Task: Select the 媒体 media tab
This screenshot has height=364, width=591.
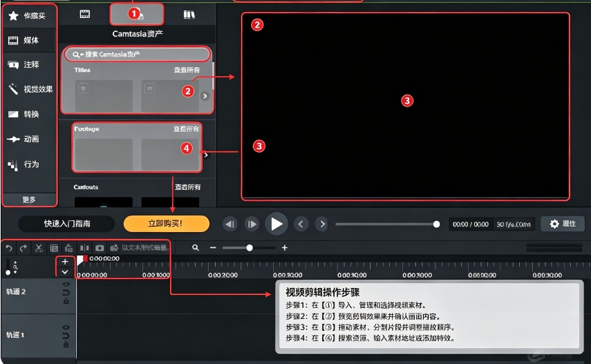Action: point(30,40)
